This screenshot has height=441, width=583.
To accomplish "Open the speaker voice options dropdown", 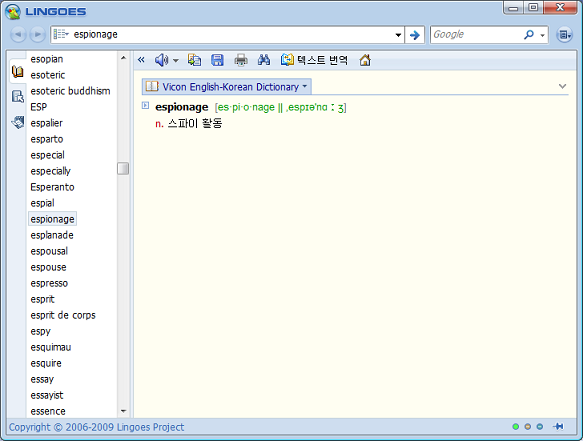I will pyautogui.click(x=176, y=60).
